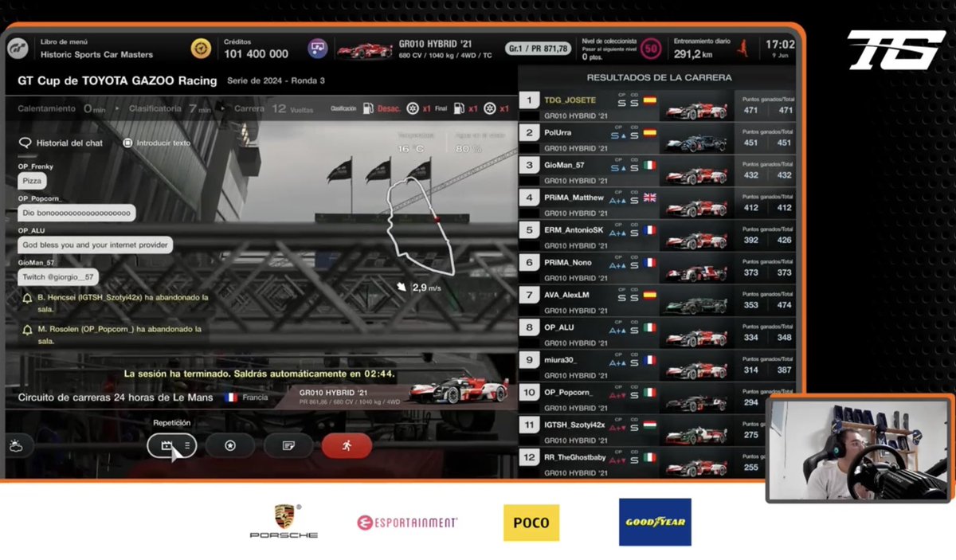Screen dimensions: 956x560
Task: Click the TS logo in stream overlay
Action: 895,50
